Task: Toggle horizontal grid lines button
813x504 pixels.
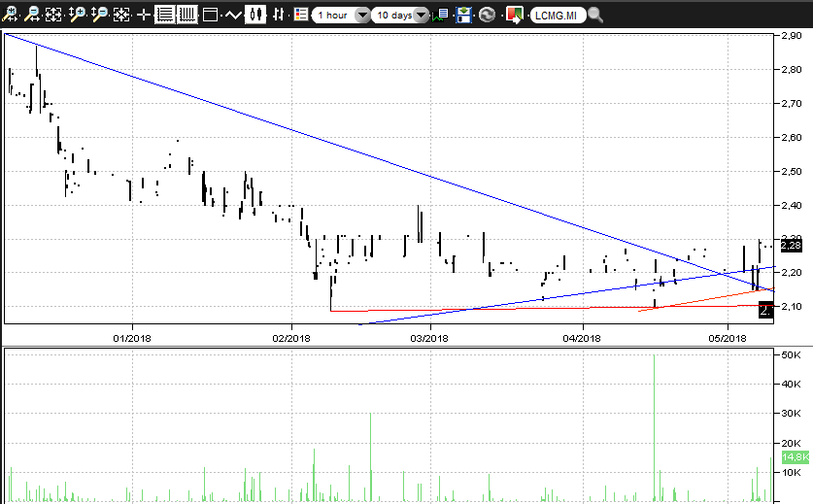Action: point(165,15)
